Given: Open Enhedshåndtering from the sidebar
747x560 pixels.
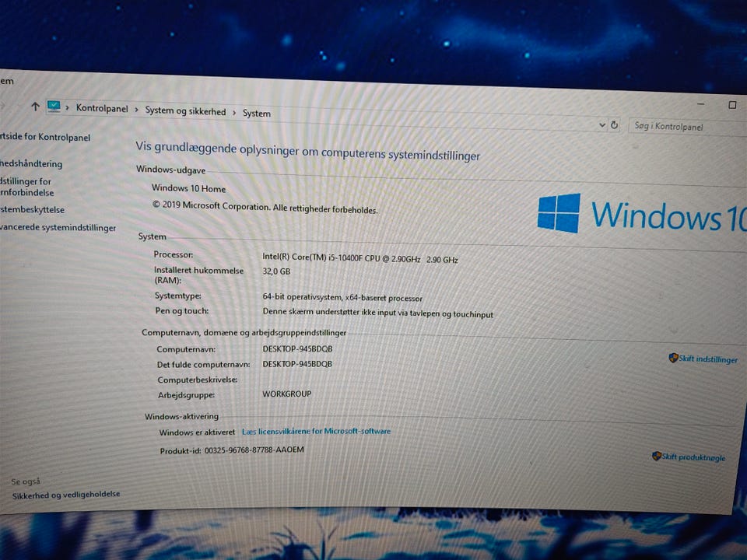Looking at the screenshot, I should 31,163.
